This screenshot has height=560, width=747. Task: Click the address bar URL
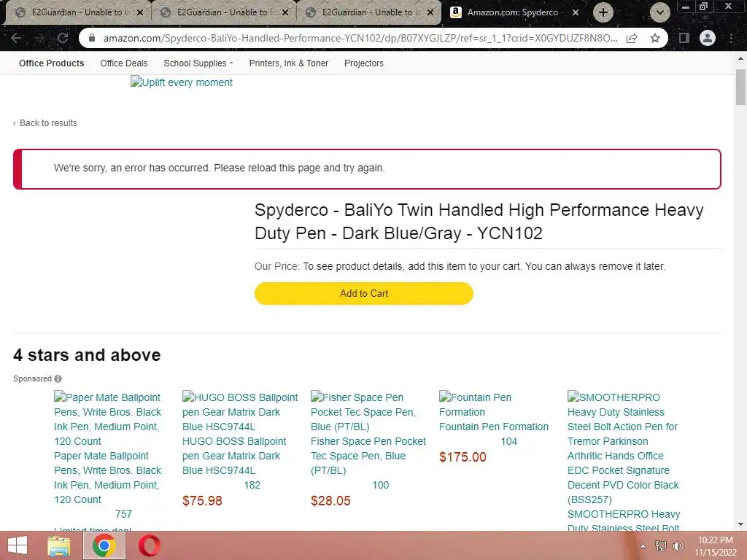[x=360, y=38]
